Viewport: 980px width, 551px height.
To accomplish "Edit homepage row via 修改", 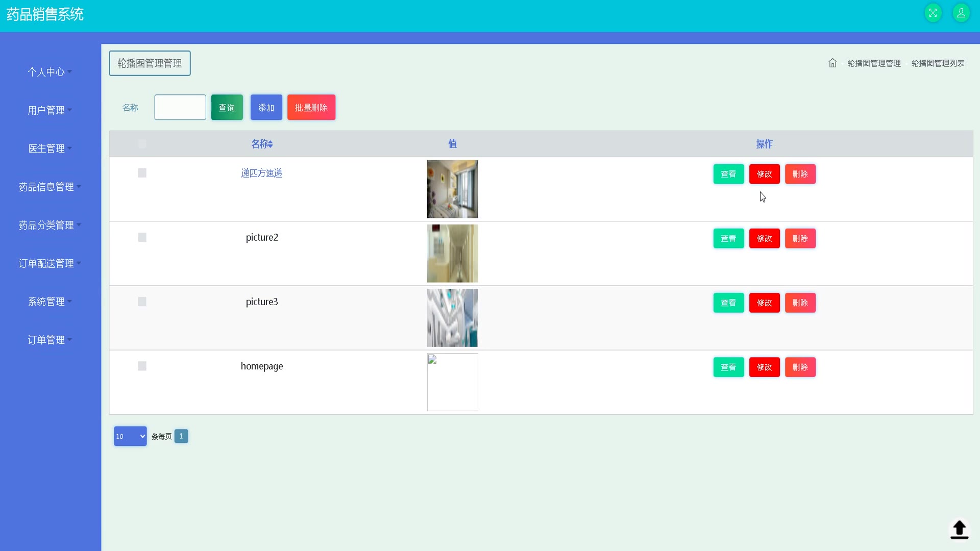I will 764,367.
